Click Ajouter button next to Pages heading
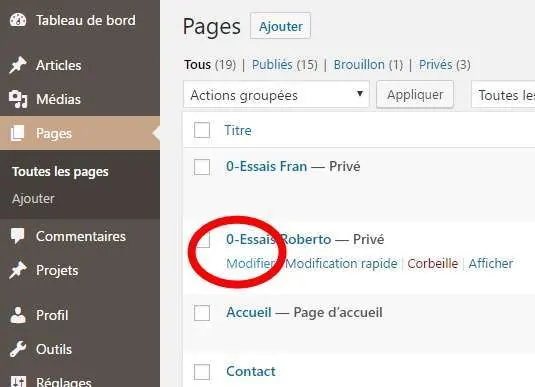This screenshot has width=535, height=387. click(280, 26)
